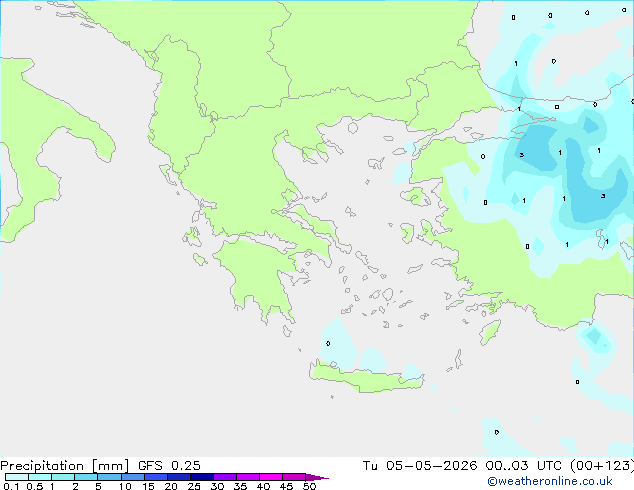Click the 'GFS 0.25' model label
This screenshot has width=634, height=490.
169,466
